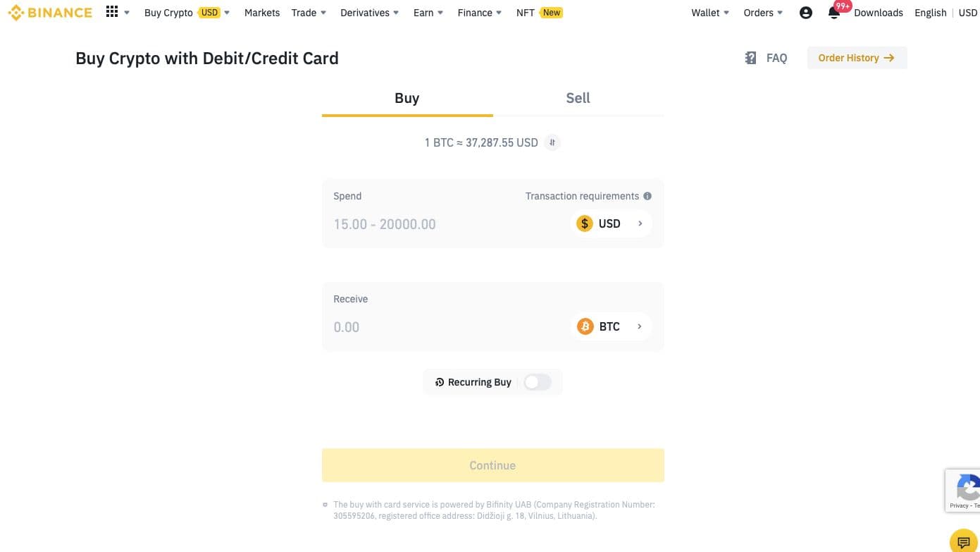Screen dimensions: 980x552
Task: Click the FAQ help icon
Action: pyautogui.click(x=751, y=58)
